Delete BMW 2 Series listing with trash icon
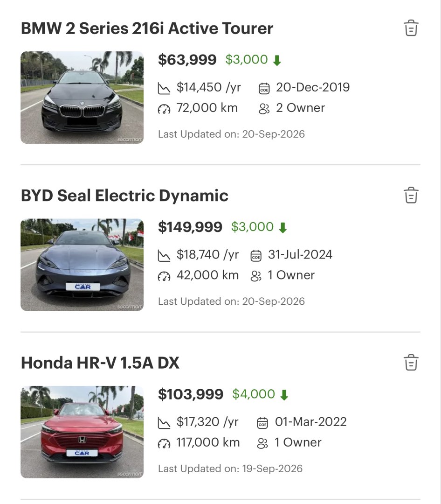This screenshot has width=441, height=504. (411, 28)
